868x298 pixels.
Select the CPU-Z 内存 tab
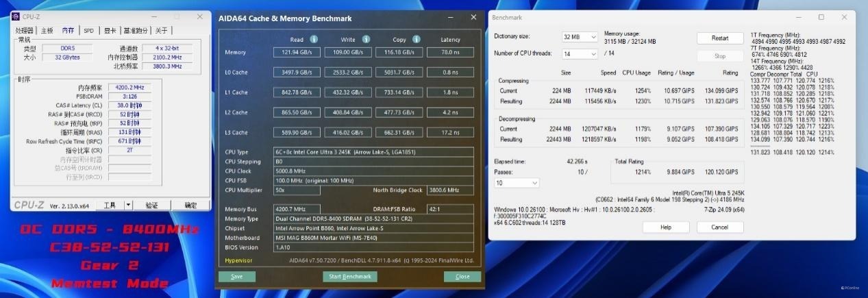coord(68,30)
